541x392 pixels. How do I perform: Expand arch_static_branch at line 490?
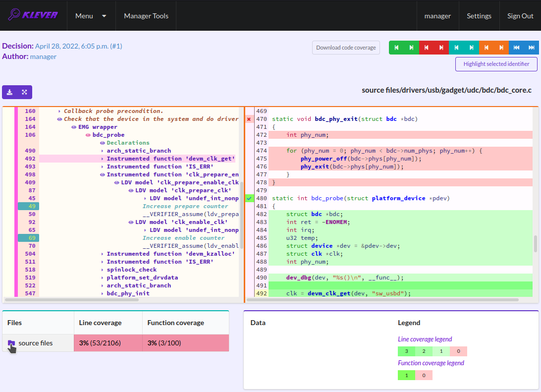[x=103, y=151]
